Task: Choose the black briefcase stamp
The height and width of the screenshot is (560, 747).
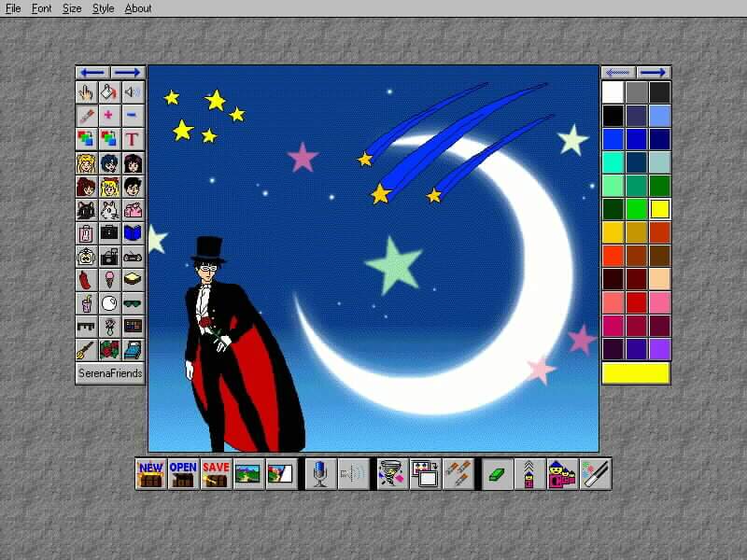Action: pos(109,233)
